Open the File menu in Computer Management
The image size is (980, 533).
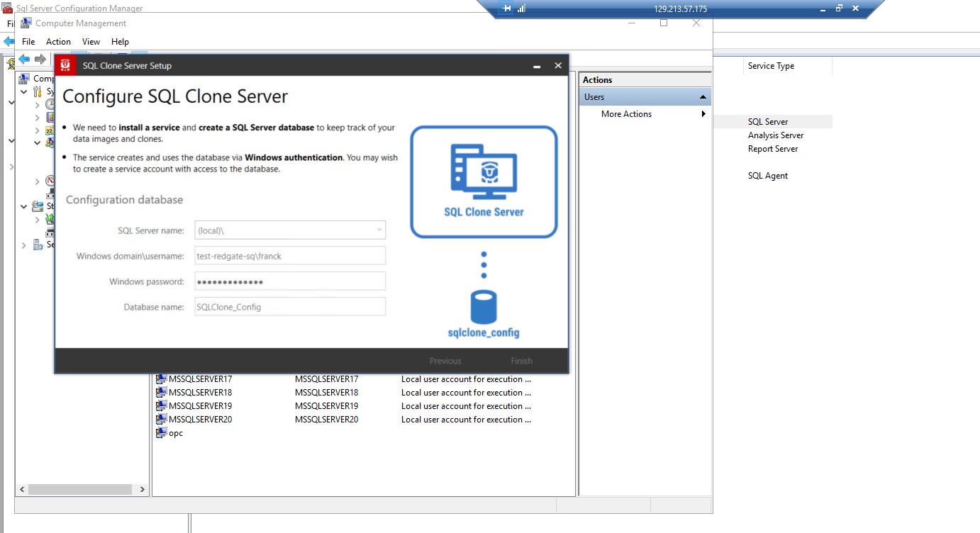pyautogui.click(x=28, y=42)
